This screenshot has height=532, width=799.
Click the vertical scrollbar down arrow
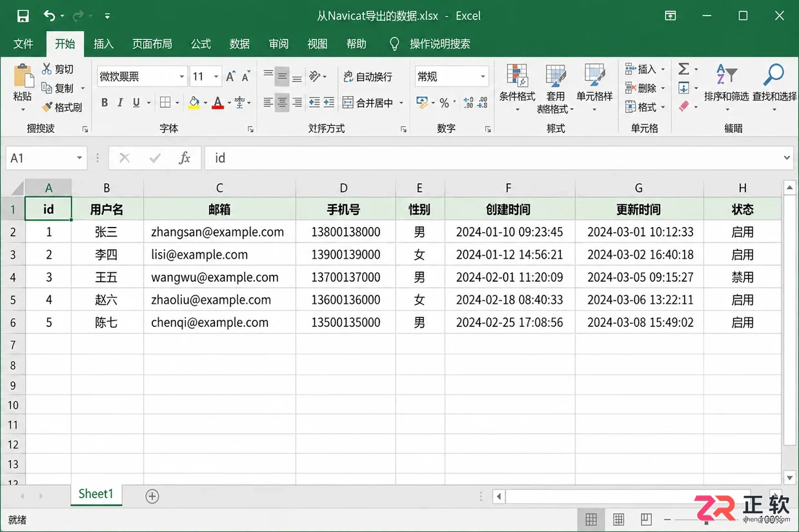789,478
